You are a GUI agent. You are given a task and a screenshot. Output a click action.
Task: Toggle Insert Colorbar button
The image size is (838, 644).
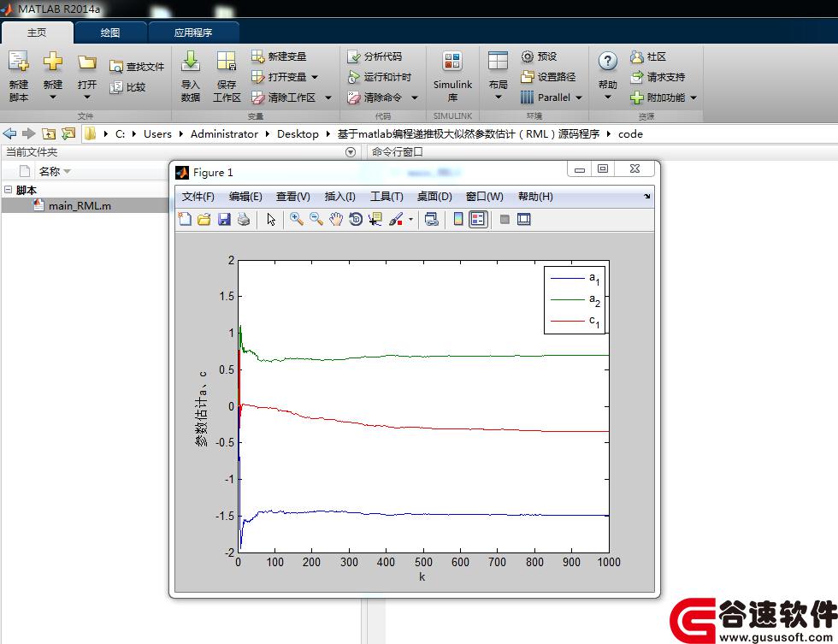[x=458, y=219]
